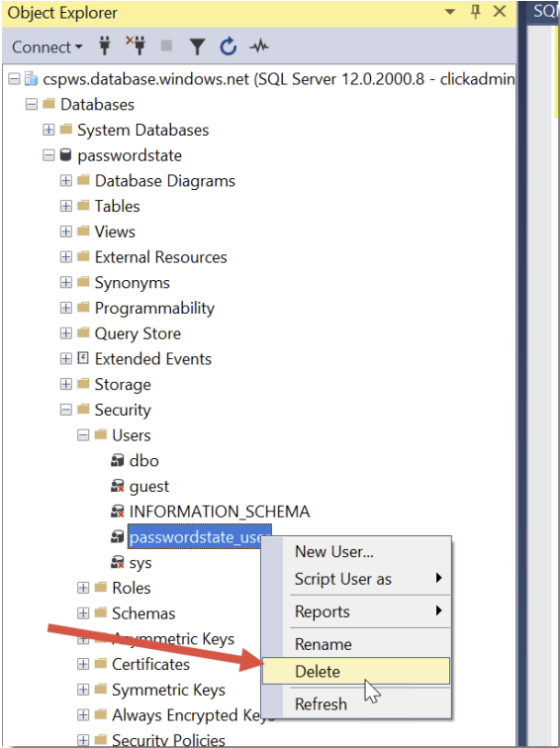Expand the Roles folder

coord(83,588)
